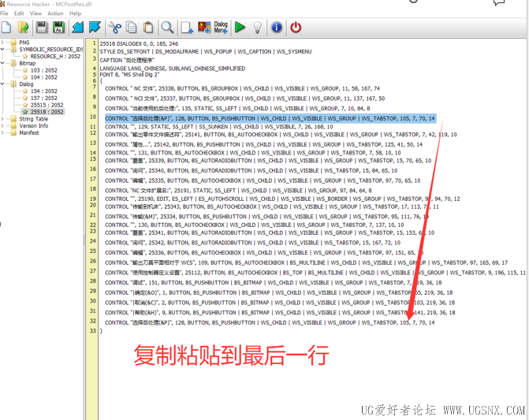Viewport: 529px width, 420px height.
Task: Open the File menu
Action: pos(4,13)
